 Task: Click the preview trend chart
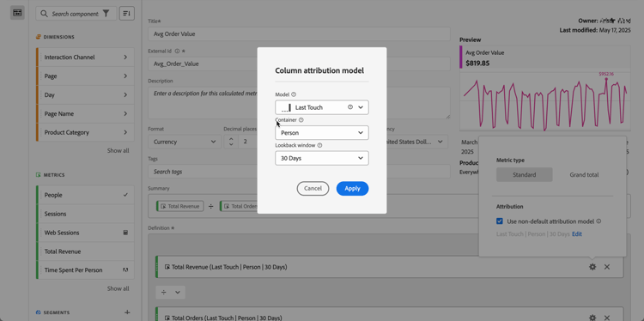pos(545,101)
